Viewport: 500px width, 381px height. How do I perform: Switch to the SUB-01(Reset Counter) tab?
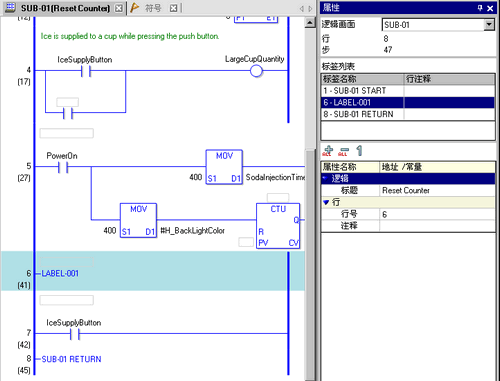[65, 8]
